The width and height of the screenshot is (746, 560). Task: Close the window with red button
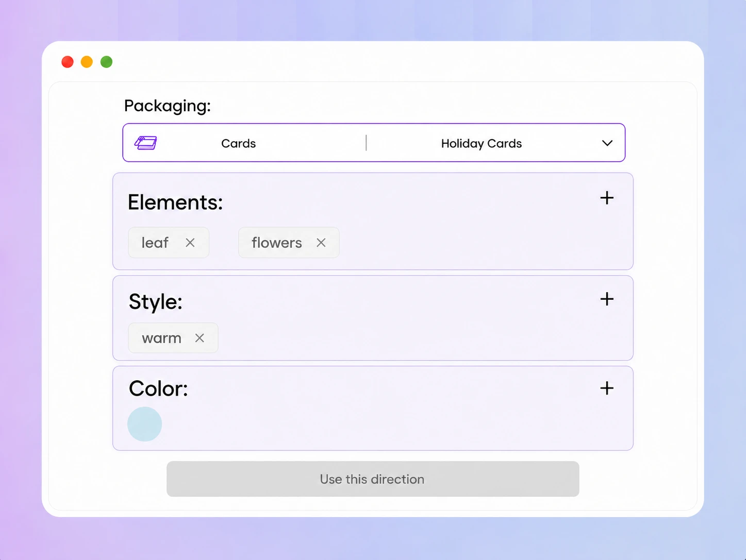coord(68,62)
